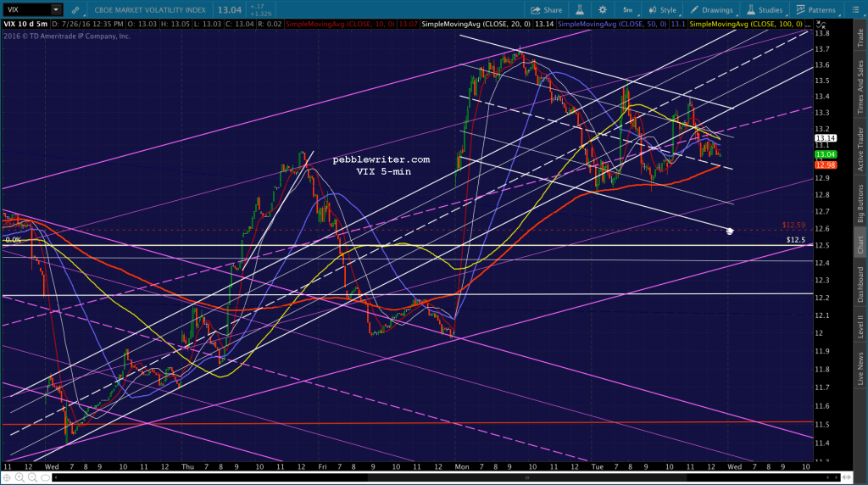Image resolution: width=868 pixels, height=485 pixels.
Task: Click the horizontal time scrollbar track
Action: tap(446, 477)
